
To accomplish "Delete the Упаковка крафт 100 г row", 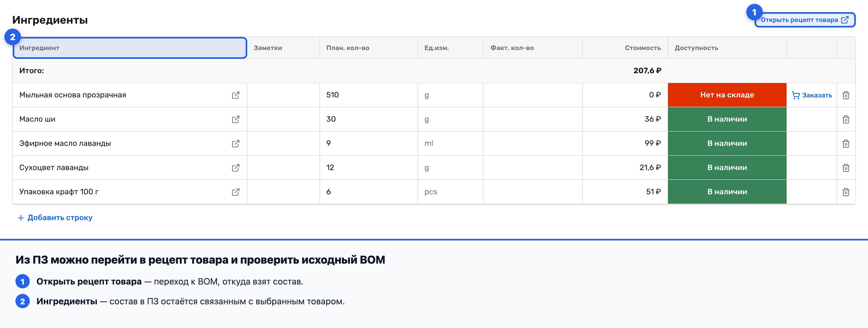I will (x=846, y=192).
